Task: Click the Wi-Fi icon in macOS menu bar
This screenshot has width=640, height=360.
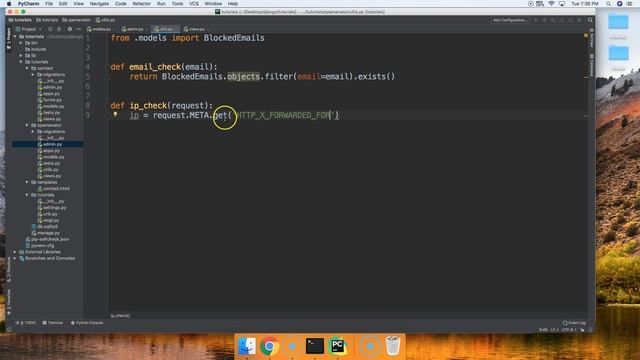Action: (x=551, y=4)
